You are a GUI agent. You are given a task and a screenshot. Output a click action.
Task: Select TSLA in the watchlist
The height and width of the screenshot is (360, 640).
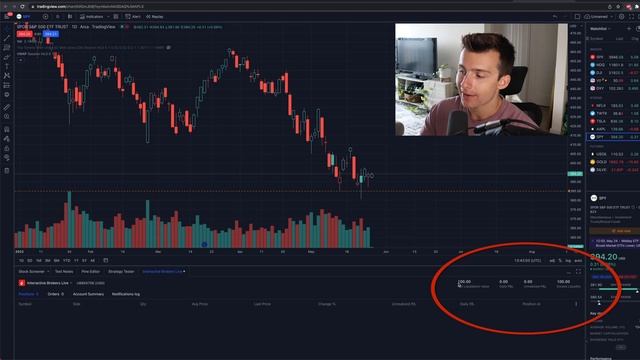tap(614, 121)
